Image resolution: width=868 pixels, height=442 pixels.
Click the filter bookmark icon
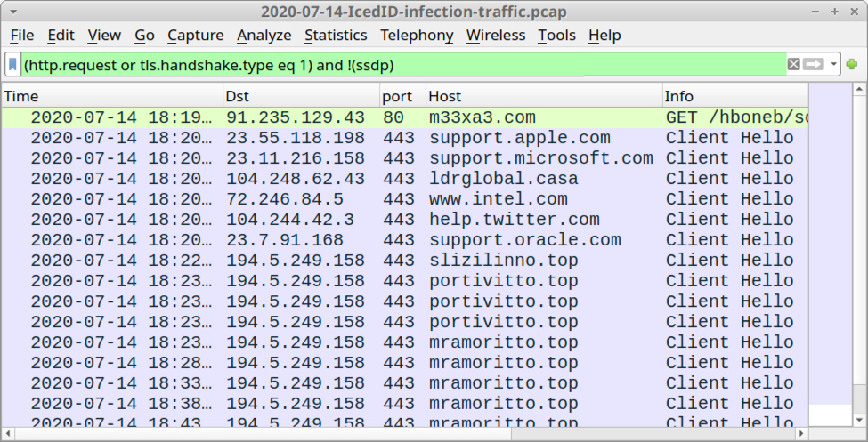coord(12,65)
